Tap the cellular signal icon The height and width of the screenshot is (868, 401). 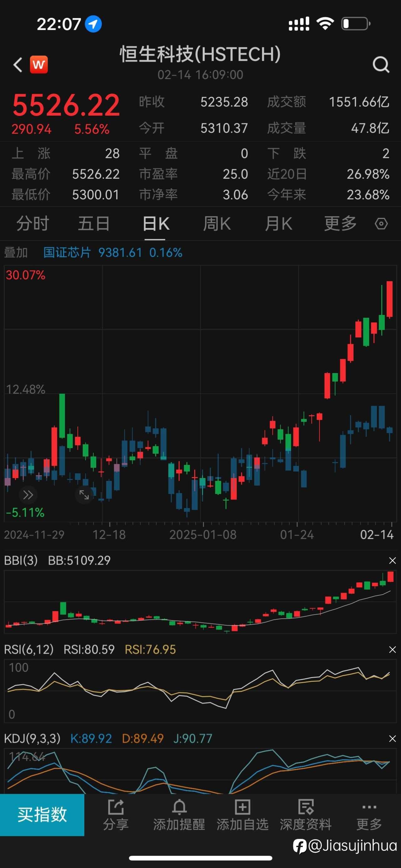[299, 24]
